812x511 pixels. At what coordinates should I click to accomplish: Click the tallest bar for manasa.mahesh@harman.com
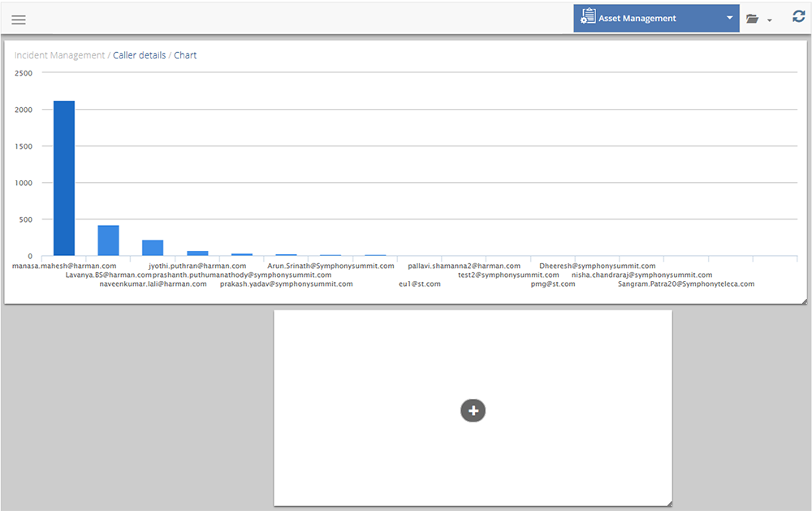tap(64, 179)
